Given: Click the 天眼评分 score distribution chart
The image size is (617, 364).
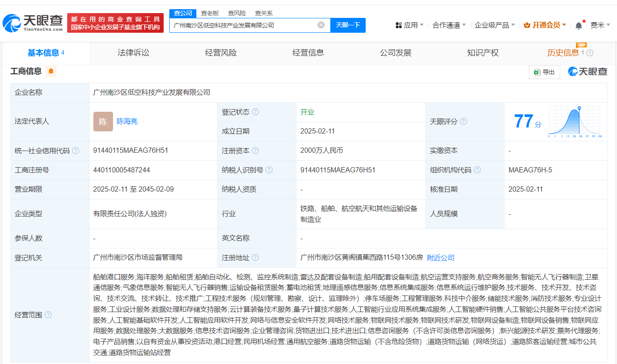Looking at the screenshot, I should coord(575,122).
